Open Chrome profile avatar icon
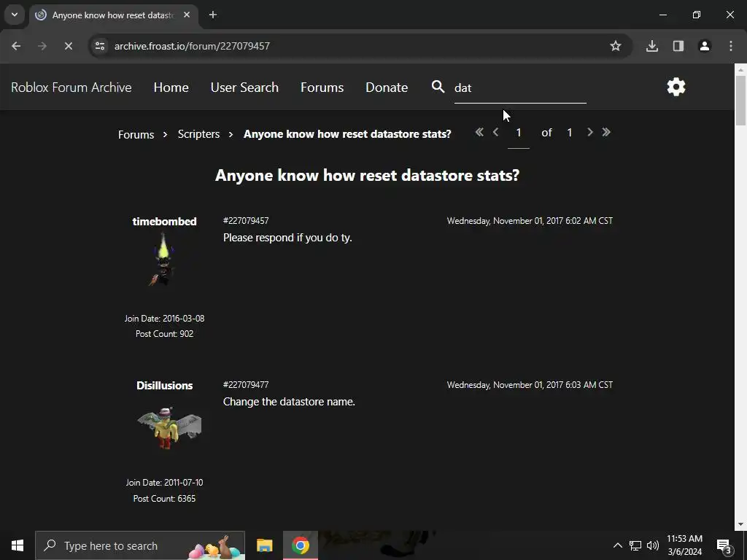 point(704,46)
